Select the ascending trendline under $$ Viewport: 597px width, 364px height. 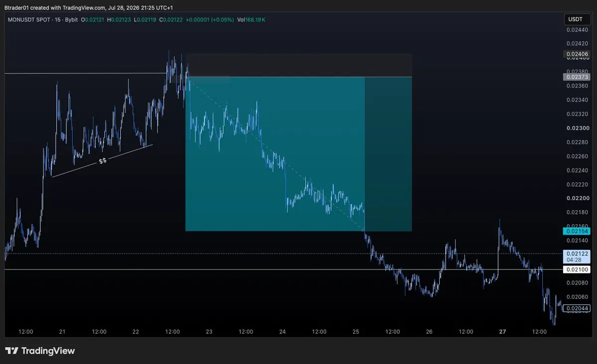point(102,160)
